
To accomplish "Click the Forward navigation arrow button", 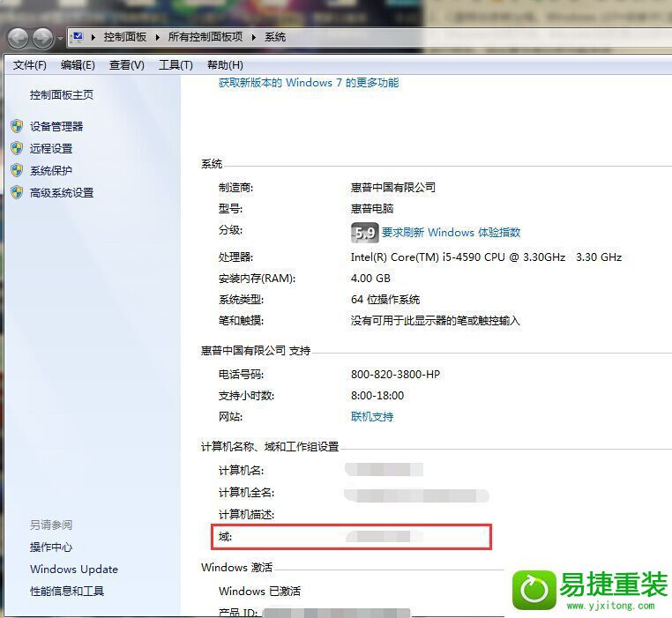I will pyautogui.click(x=43, y=39).
